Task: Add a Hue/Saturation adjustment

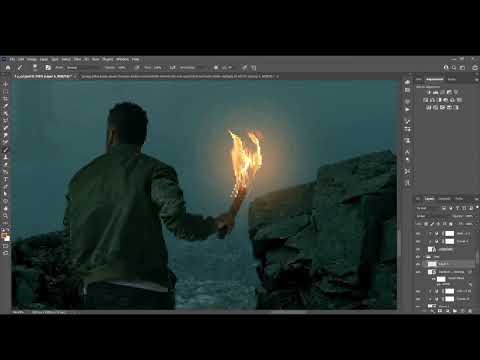Action: [x=425, y=100]
